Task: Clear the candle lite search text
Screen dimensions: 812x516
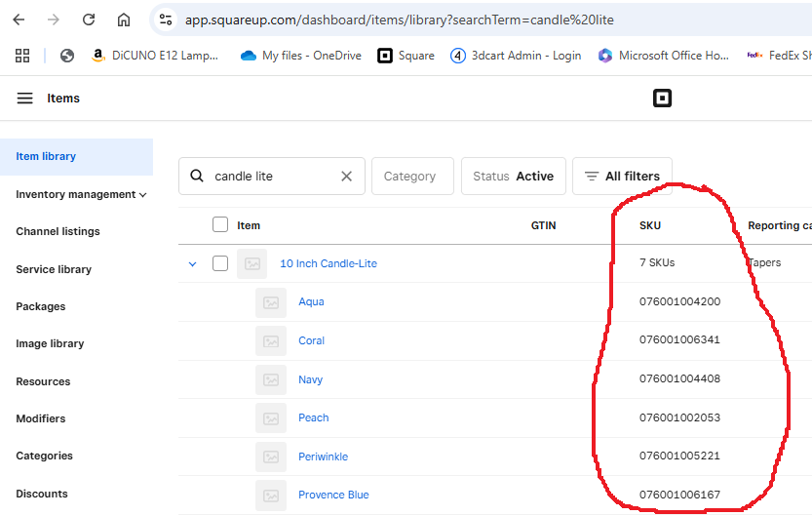Action: 346,177
